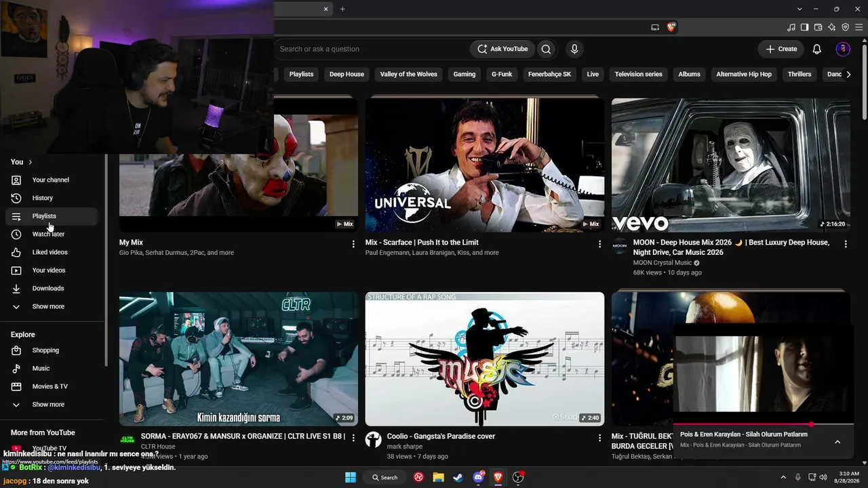Select the Deep House filter chip
Screen dimensions: 868x488
(347, 75)
